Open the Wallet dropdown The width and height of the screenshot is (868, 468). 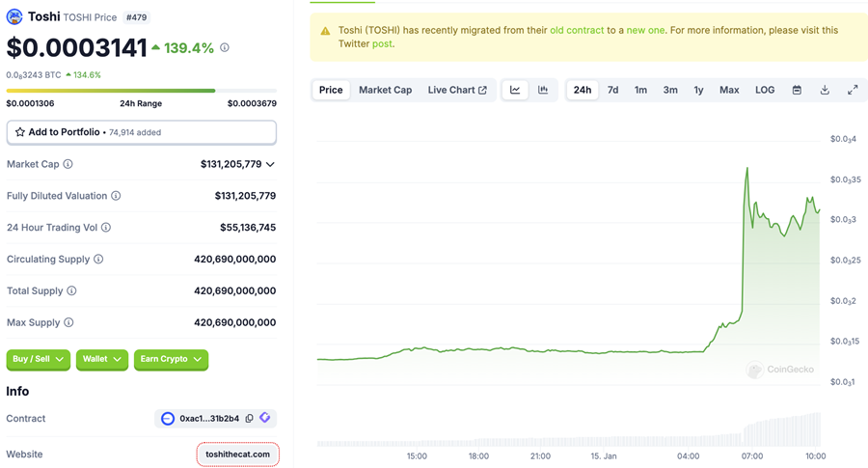point(102,359)
